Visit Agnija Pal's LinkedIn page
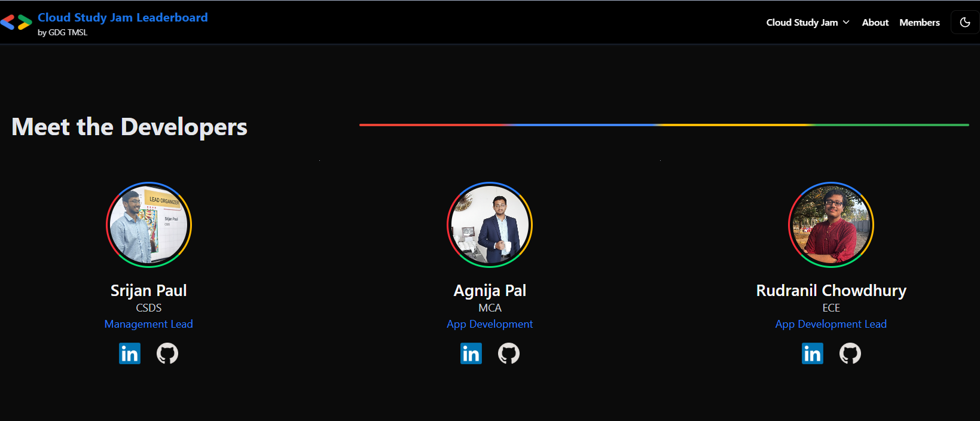 [471, 353]
